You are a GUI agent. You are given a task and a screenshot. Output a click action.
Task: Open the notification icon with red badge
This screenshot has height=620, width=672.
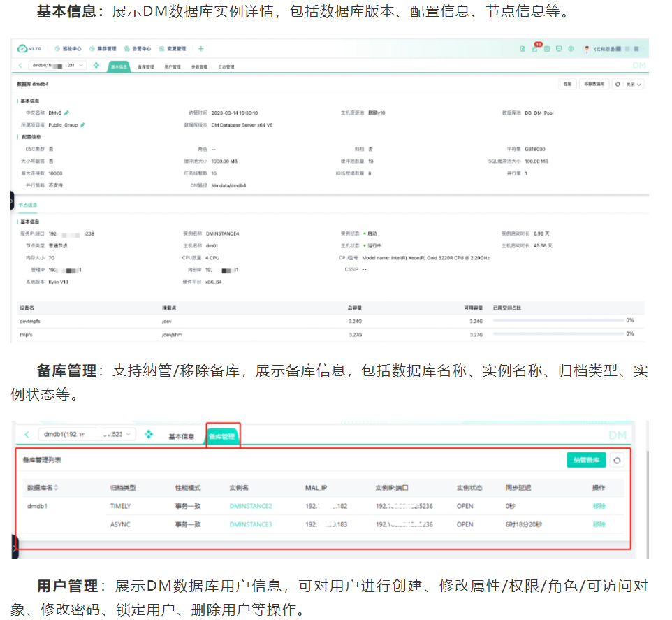535,48
